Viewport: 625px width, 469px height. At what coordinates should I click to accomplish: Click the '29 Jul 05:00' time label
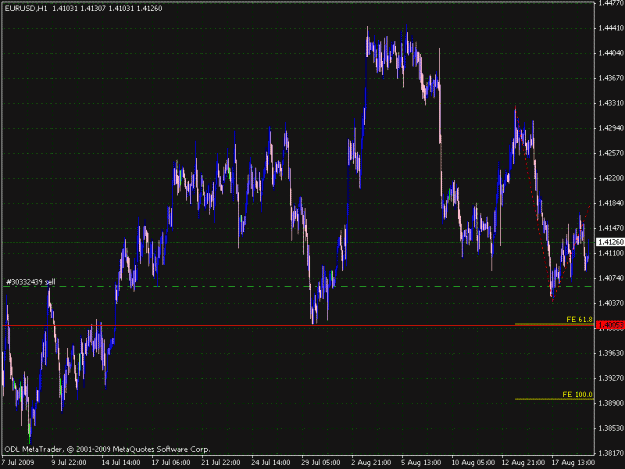click(321, 463)
